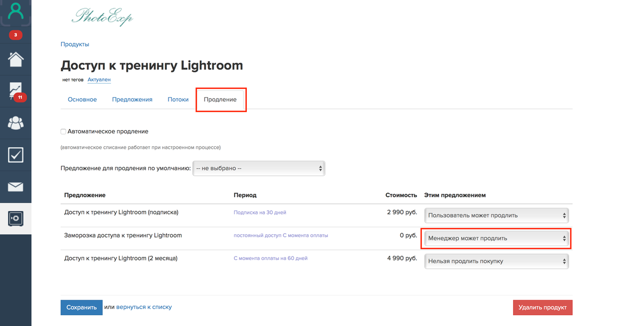Open the Нельзя продлить покупку dropdown
The height and width of the screenshot is (326, 644).
(496, 261)
